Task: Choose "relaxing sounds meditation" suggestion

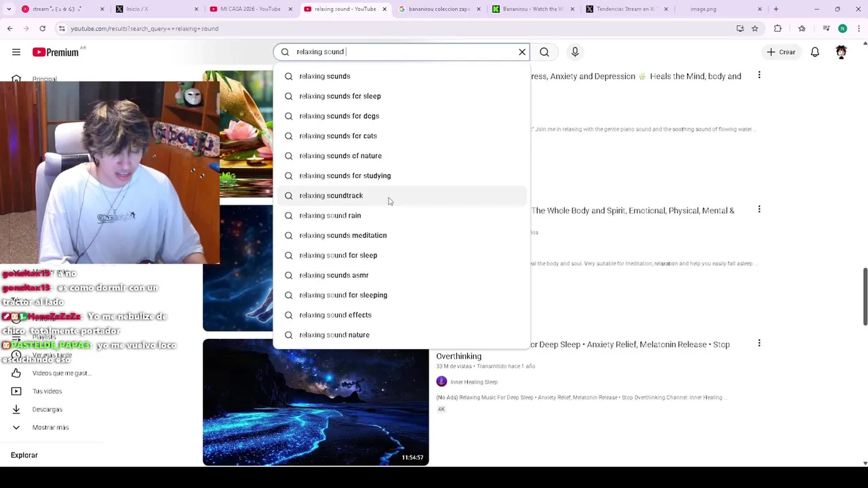Action: point(401,235)
